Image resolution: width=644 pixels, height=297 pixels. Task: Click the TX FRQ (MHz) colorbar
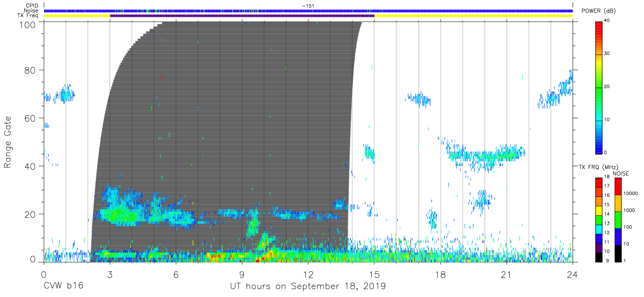599,219
